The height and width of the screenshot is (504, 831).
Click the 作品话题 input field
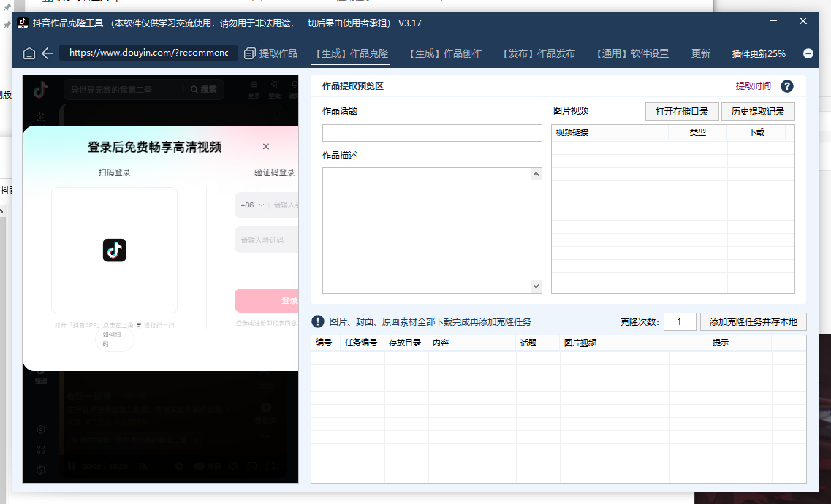pyautogui.click(x=432, y=133)
